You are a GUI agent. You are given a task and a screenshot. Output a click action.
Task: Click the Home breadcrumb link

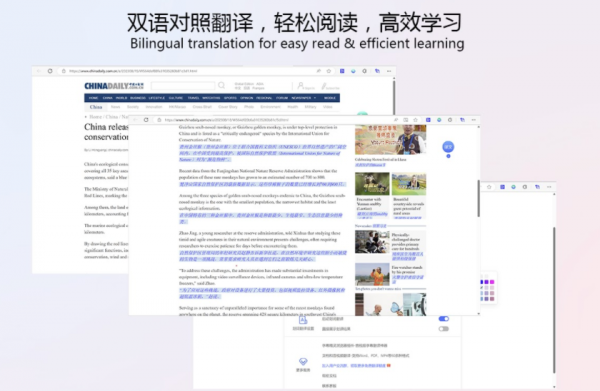pyautogui.click(x=95, y=117)
